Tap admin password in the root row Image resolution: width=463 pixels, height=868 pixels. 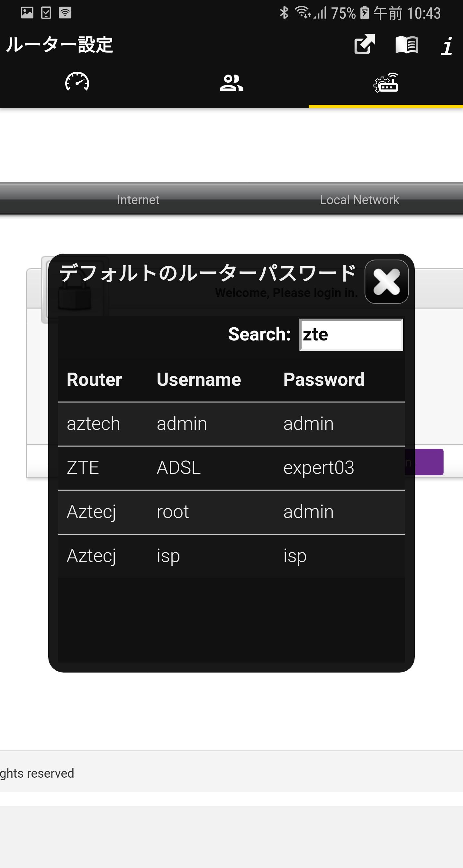pyautogui.click(x=308, y=512)
